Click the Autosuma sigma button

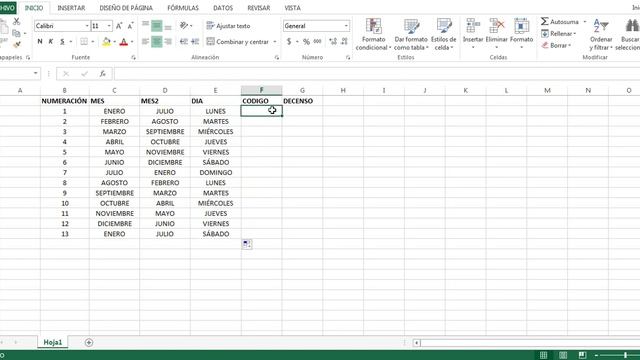[560, 22]
